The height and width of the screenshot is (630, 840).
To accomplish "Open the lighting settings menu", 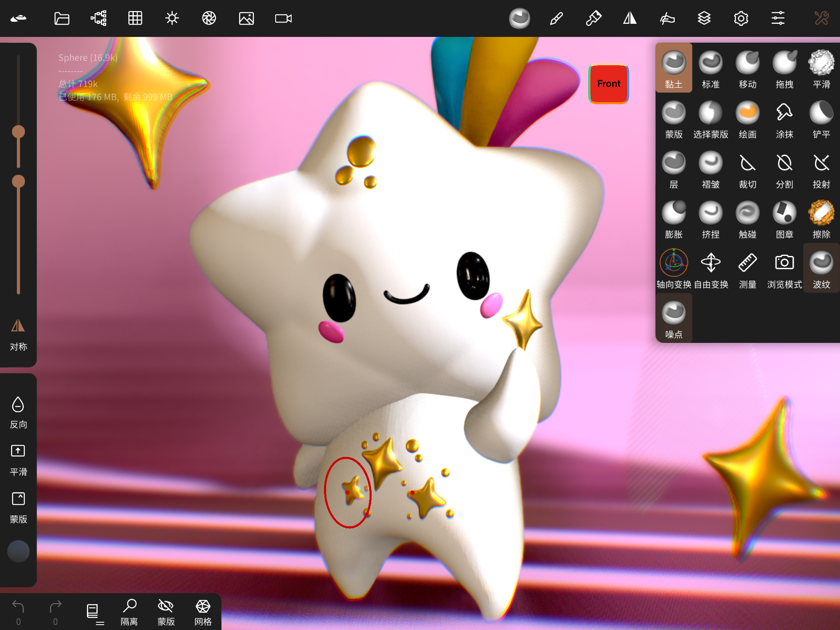I will (172, 18).
